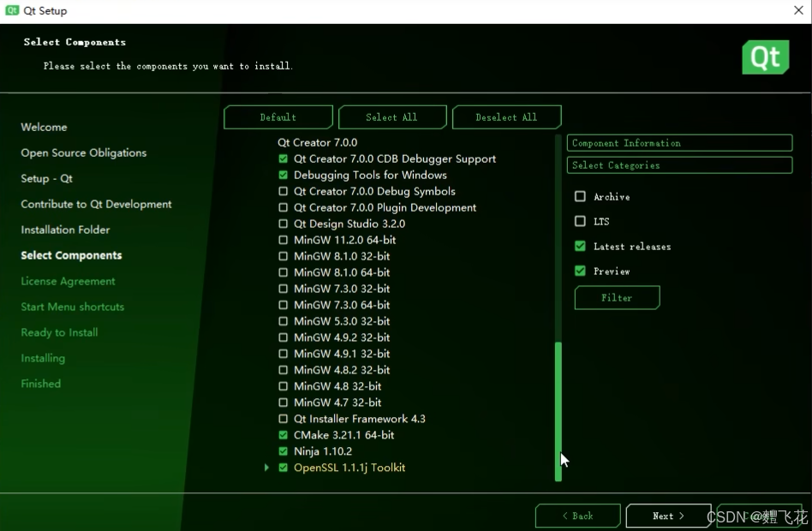The image size is (812, 531).
Task: Check MinGW 7.3.0 32-bit
Action: click(x=283, y=289)
